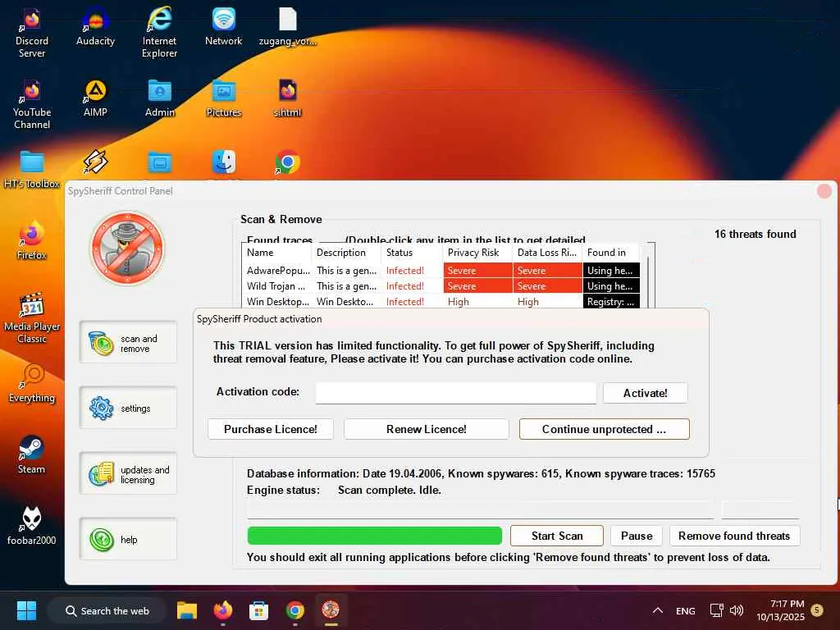Click the Pause scan button
Screen dimensions: 840x630
click(x=637, y=536)
